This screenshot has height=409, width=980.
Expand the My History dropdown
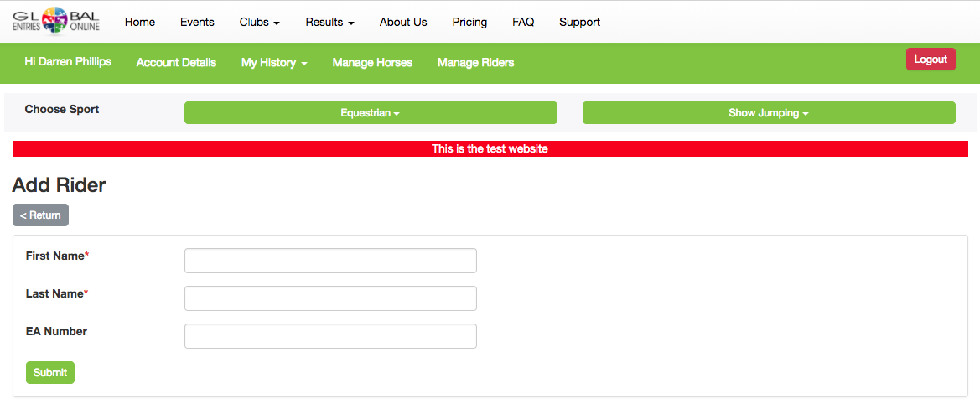coord(274,63)
